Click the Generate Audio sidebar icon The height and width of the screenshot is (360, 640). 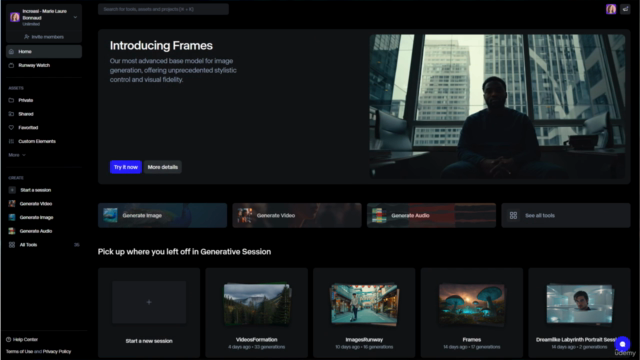pos(12,231)
